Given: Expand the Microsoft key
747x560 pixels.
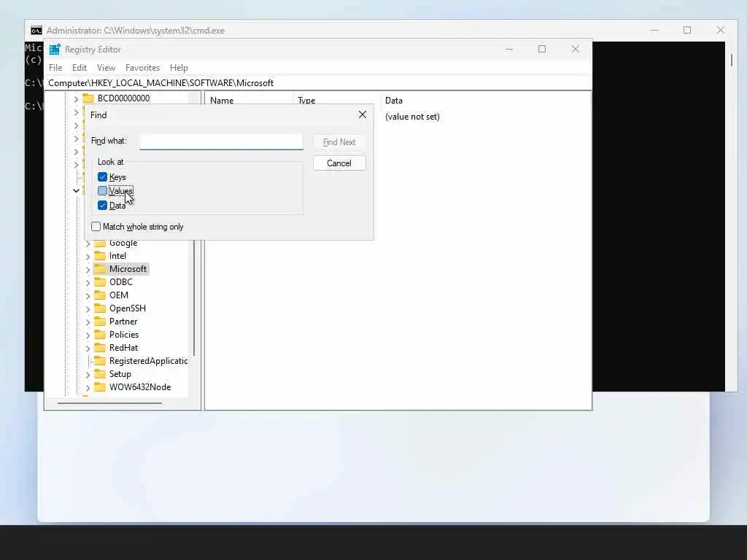Looking at the screenshot, I should [88, 270].
